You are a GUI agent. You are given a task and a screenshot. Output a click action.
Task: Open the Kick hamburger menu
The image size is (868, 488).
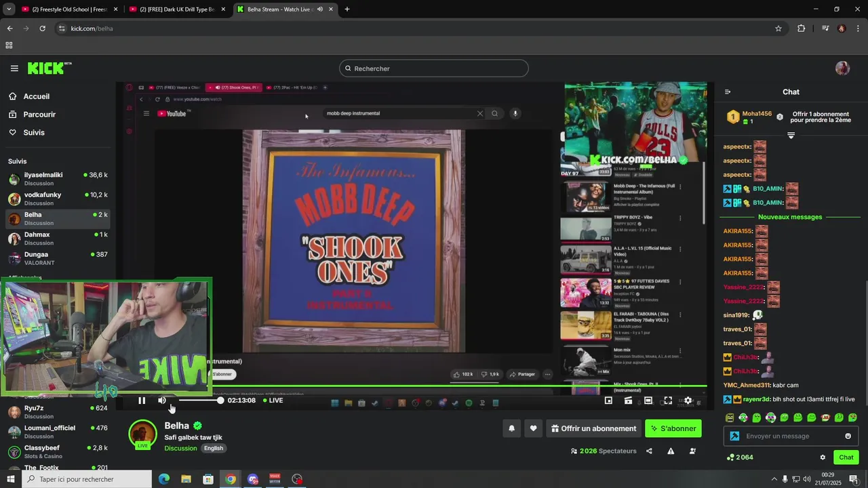tap(14, 68)
